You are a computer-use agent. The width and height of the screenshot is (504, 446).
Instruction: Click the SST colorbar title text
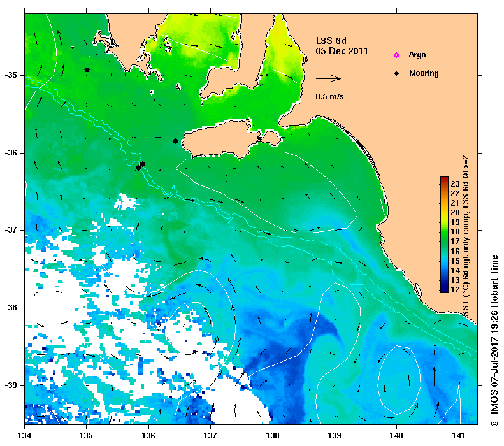(466, 236)
